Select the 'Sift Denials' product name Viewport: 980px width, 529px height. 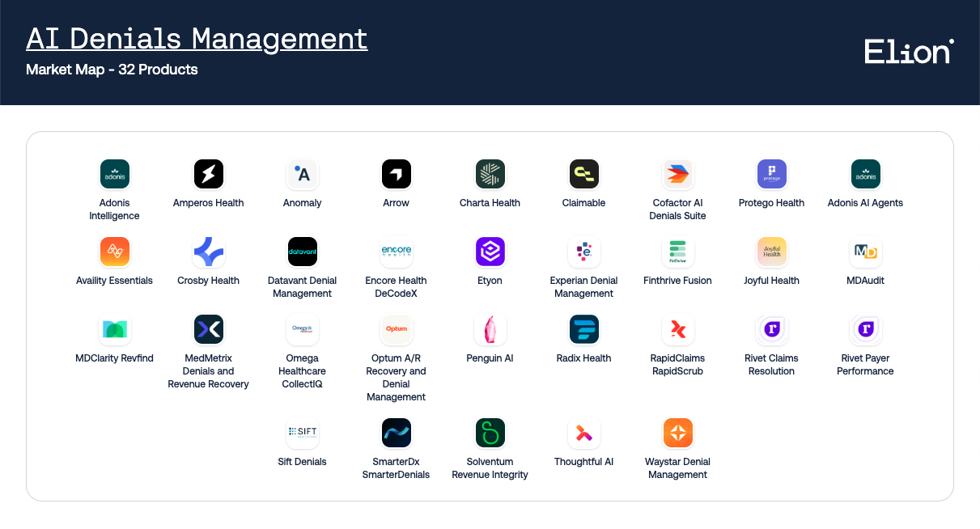302,462
